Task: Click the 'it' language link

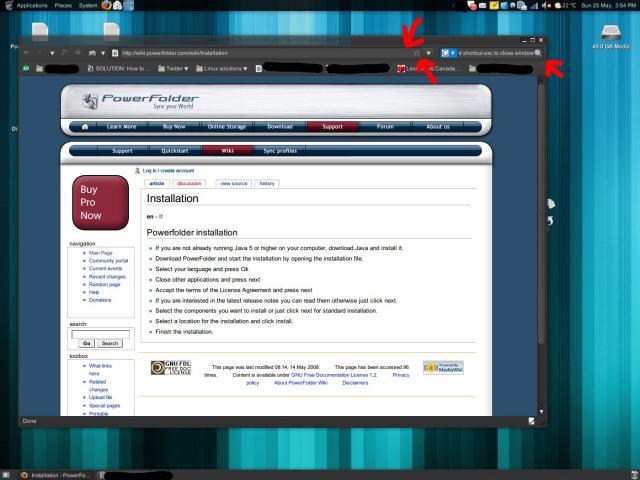Action: (x=160, y=216)
